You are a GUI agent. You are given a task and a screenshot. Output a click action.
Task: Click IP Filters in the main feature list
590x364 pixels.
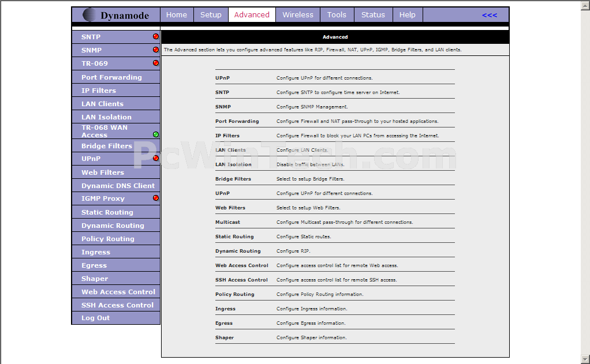coord(227,136)
